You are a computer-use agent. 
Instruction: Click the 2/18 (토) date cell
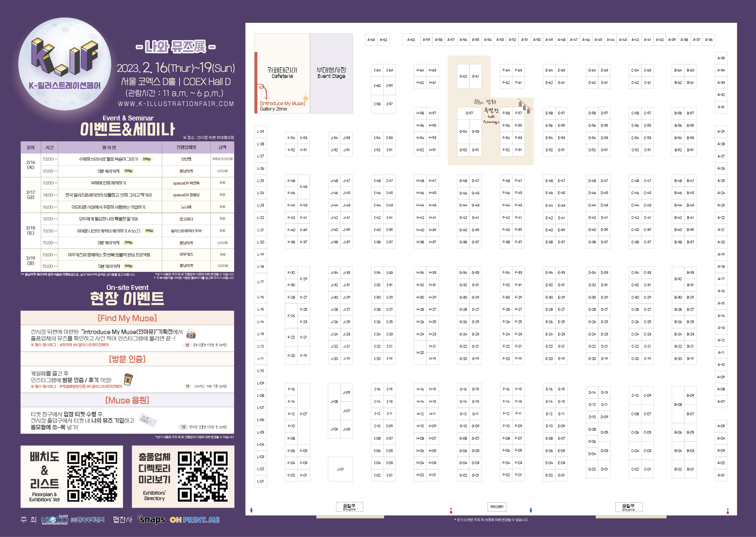31,230
